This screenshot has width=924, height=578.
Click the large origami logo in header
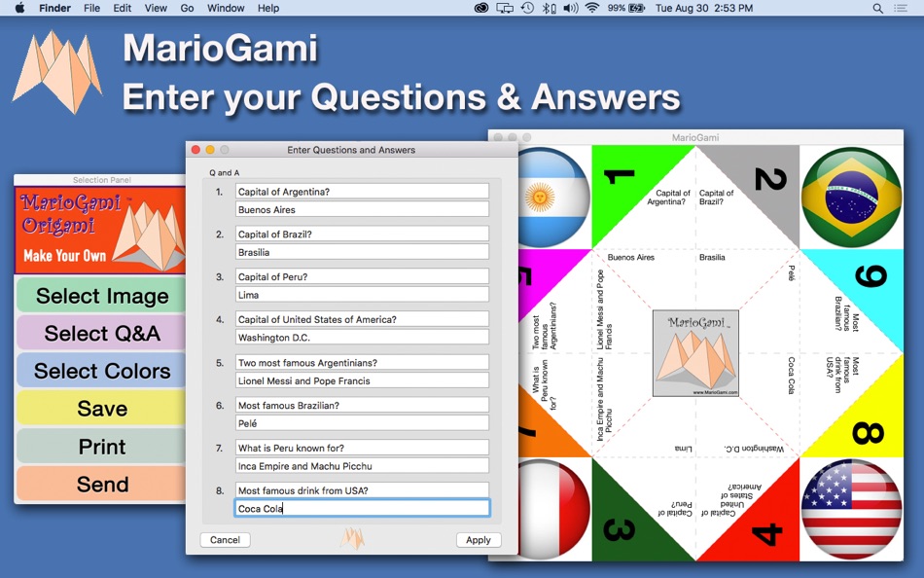click(57, 71)
